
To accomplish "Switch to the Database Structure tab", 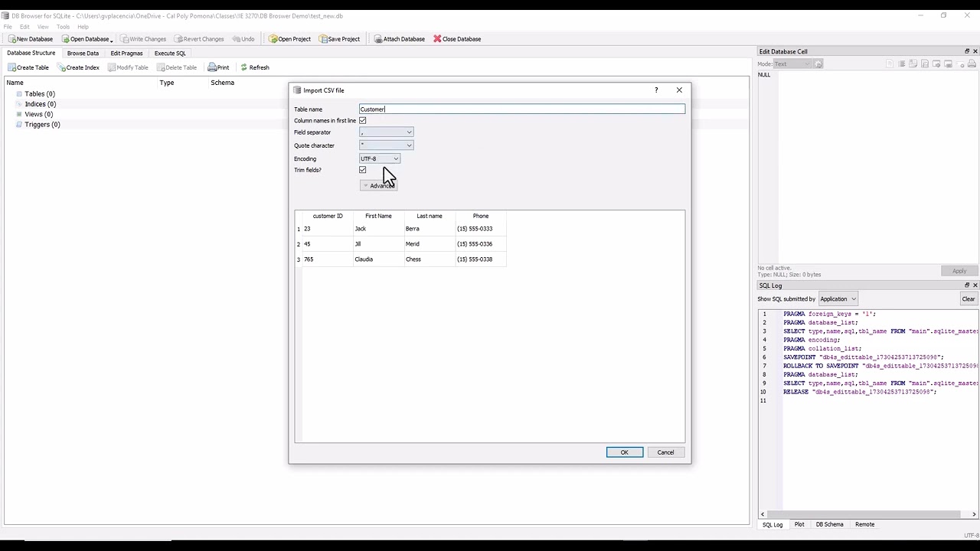I will pos(31,53).
